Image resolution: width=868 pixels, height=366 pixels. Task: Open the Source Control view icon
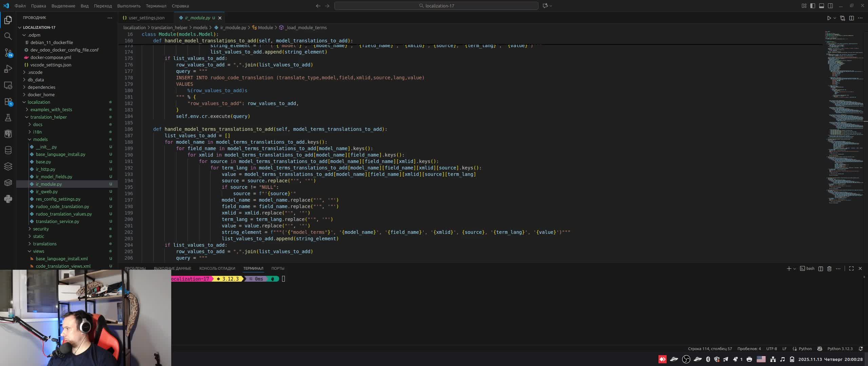pyautogui.click(x=8, y=53)
